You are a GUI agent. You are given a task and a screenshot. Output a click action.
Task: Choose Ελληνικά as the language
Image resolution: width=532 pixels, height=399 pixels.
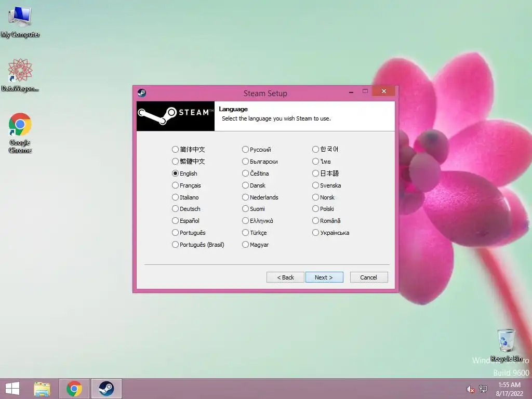click(258, 220)
